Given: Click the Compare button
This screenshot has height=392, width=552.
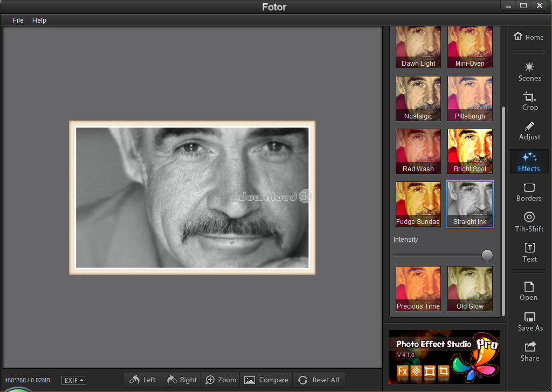Looking at the screenshot, I should pyautogui.click(x=266, y=380).
